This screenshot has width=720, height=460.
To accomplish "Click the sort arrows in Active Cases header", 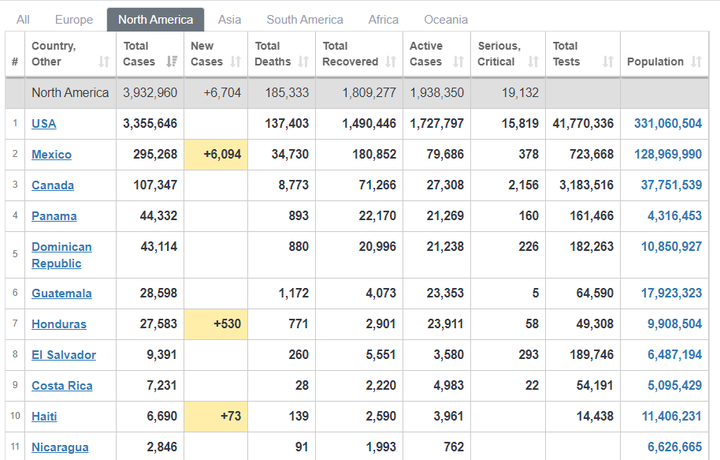I will click(x=458, y=62).
